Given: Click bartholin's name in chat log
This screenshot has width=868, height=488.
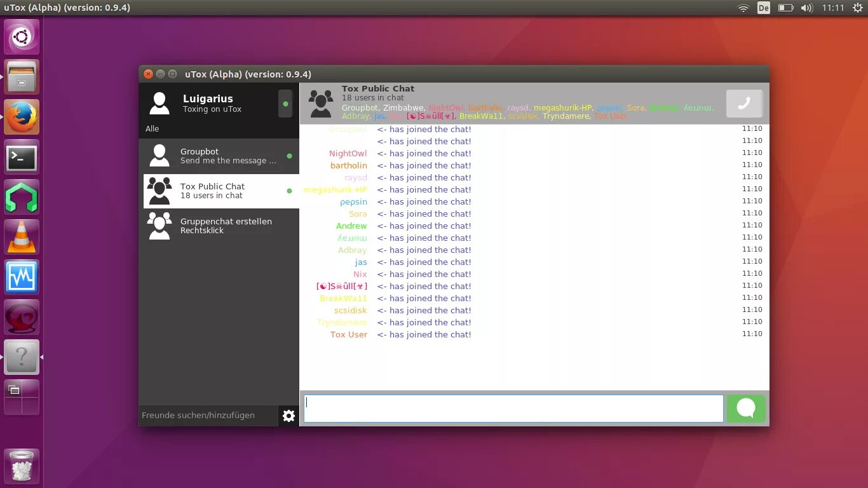Looking at the screenshot, I should point(349,166).
